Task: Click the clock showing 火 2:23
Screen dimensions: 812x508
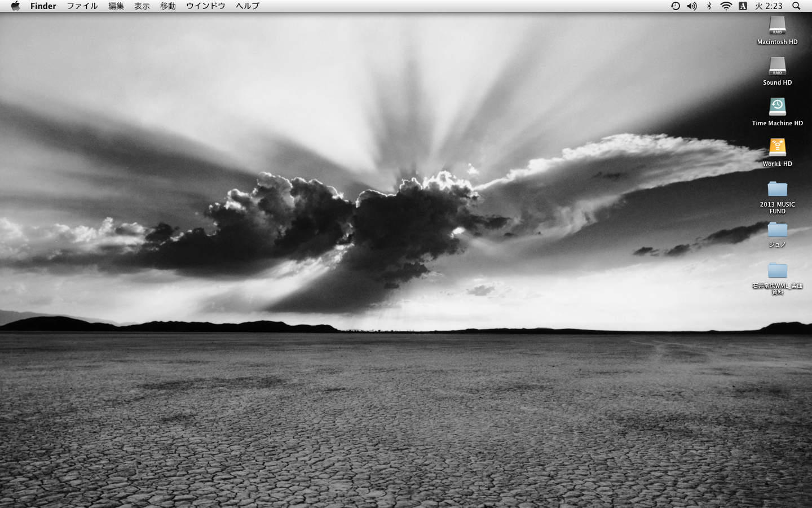Action: pos(769,6)
